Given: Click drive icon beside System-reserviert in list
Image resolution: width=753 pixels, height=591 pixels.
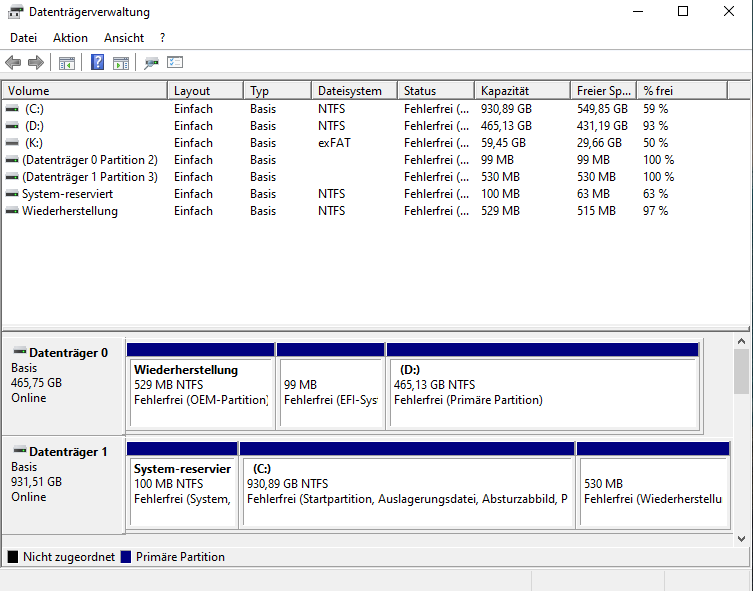Looking at the screenshot, I should pyautogui.click(x=12, y=194).
